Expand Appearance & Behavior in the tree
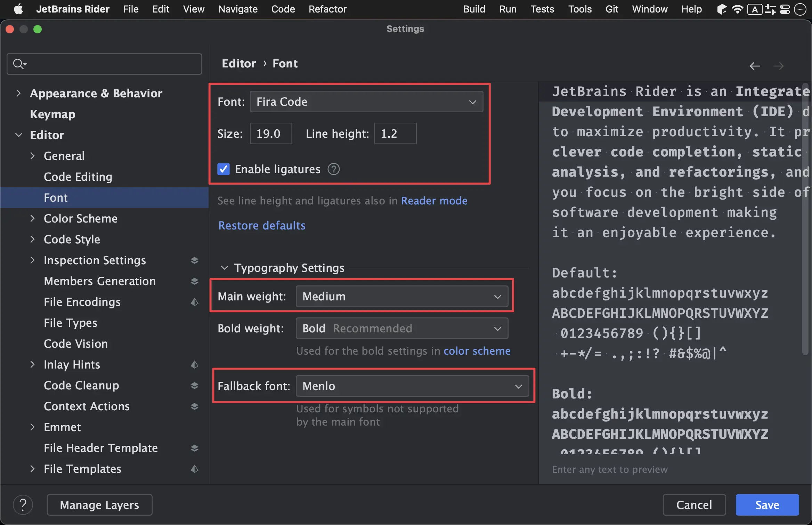The image size is (812, 525). coord(19,94)
